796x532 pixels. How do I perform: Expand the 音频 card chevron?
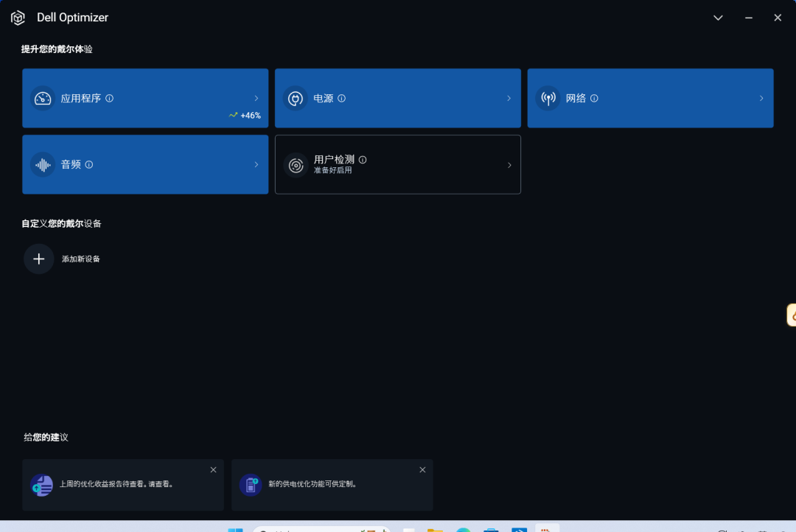[256, 164]
